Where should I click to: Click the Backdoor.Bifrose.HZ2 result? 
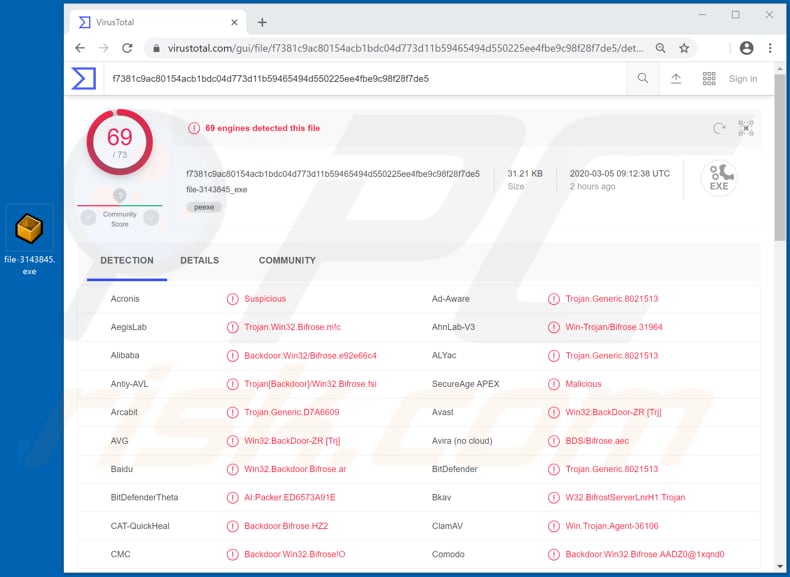tap(286, 526)
